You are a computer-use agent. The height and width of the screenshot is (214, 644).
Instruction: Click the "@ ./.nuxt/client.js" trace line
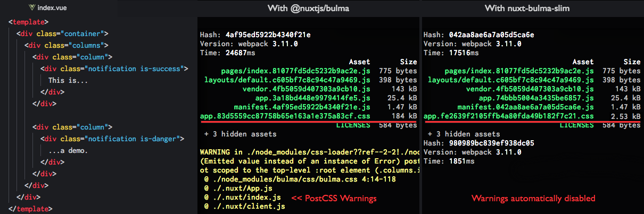pos(244,206)
